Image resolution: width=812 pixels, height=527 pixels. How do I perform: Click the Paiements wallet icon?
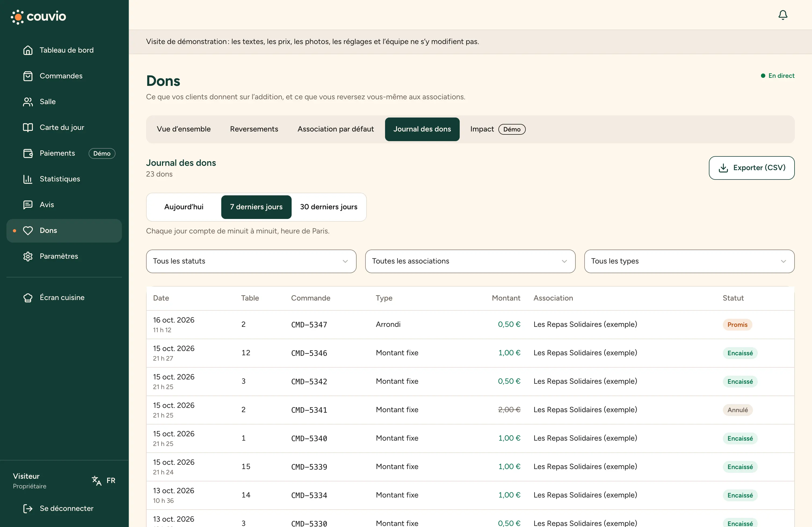point(28,153)
